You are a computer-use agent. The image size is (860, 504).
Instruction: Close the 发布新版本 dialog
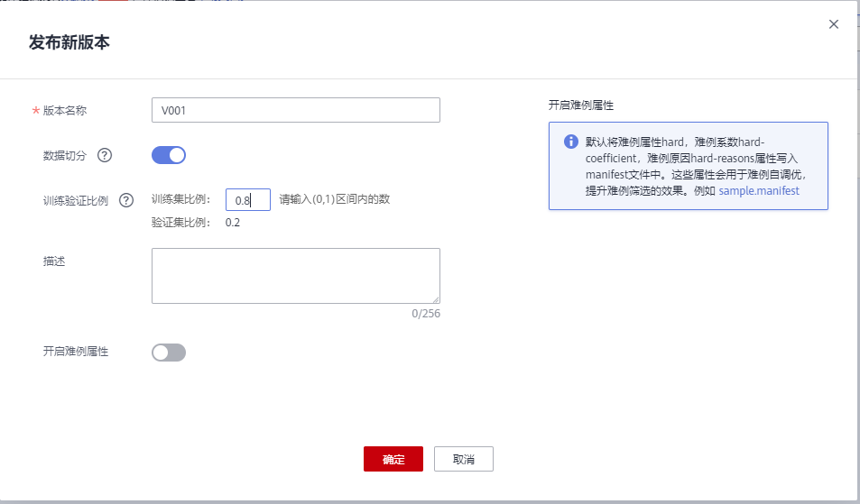tap(833, 24)
